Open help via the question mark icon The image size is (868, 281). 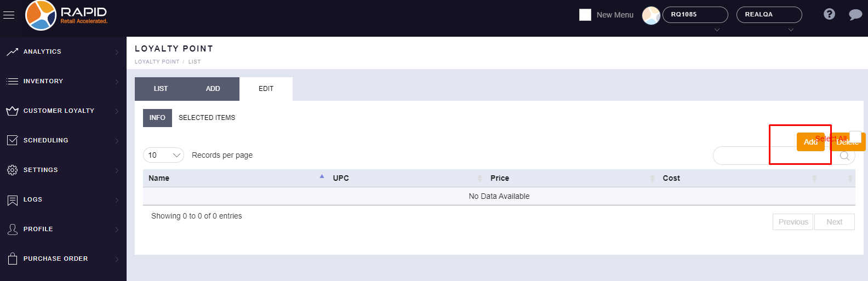coord(829,14)
